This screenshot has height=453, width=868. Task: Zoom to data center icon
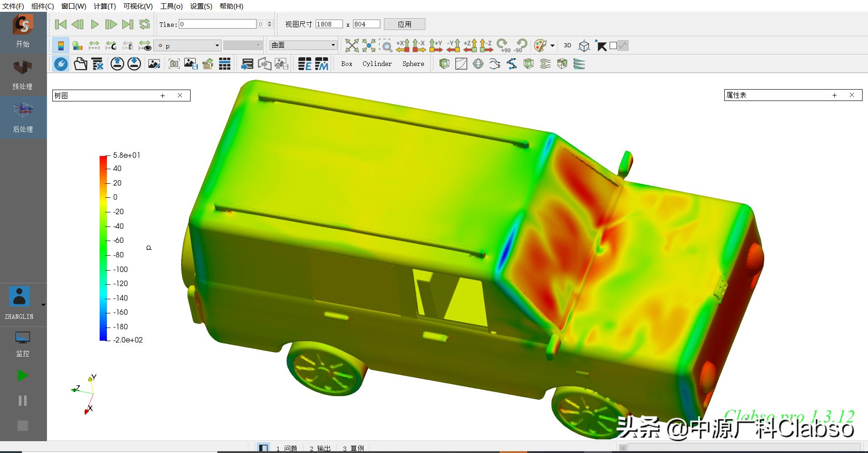pos(369,45)
